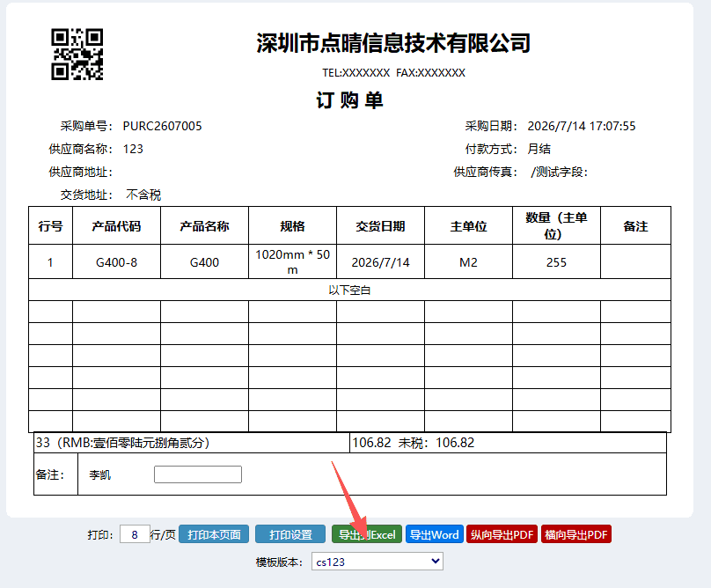Open 打印设置 print settings
The width and height of the screenshot is (711, 588).
pyautogui.click(x=290, y=534)
